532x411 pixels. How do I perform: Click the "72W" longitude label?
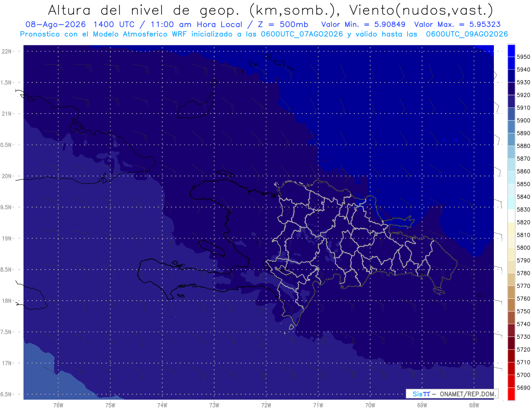[266, 405]
